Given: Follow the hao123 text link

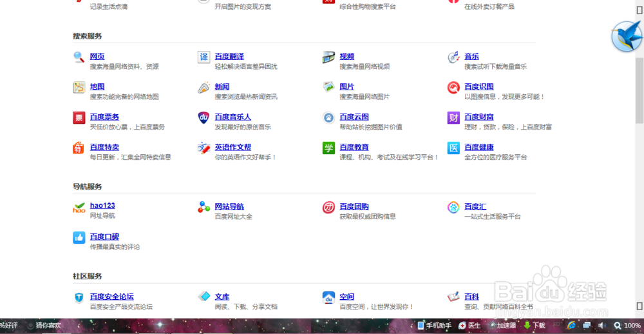Looking at the screenshot, I should pyautogui.click(x=102, y=206).
